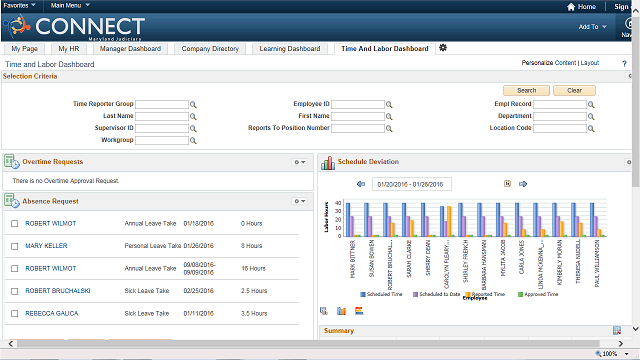Click the date range field 01/20/2016 - 01/26/2016
Image resolution: width=640 pixels, height=360 pixels.
tap(411, 184)
